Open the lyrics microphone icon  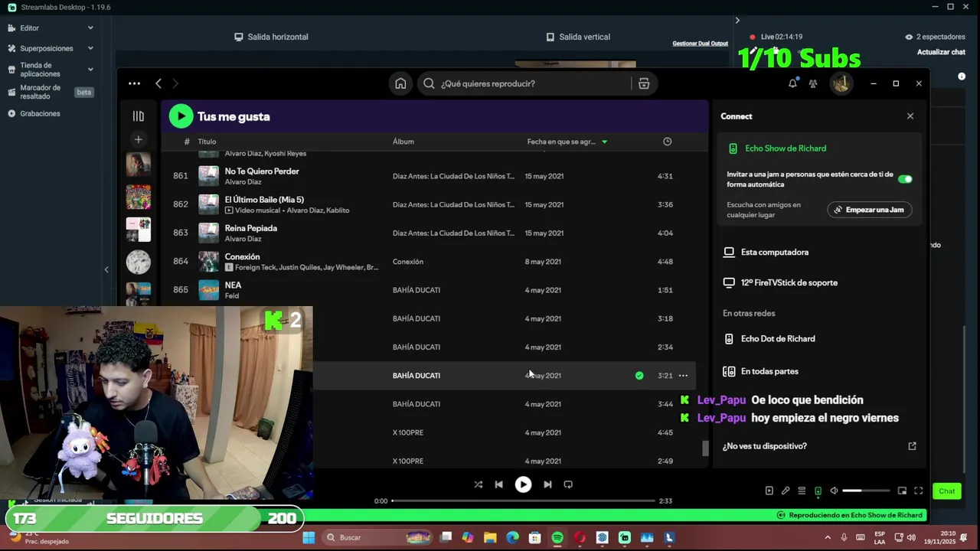786,491
